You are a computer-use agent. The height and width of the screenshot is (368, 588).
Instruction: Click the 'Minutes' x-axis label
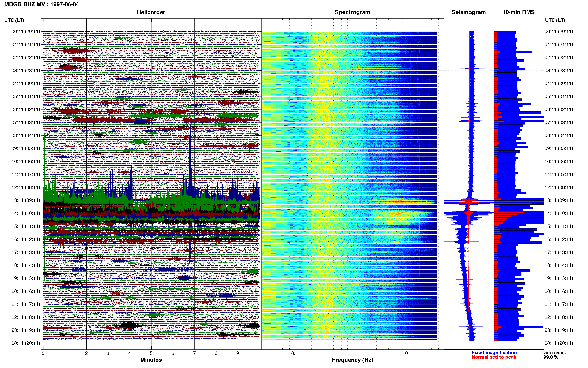(151, 360)
